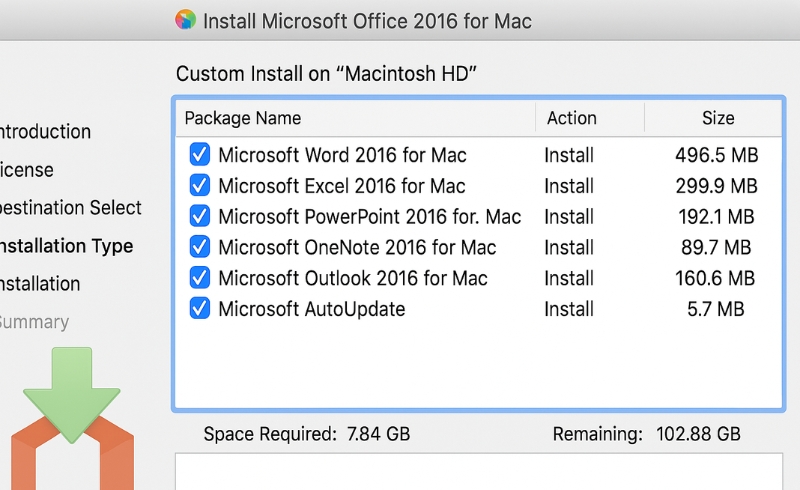This screenshot has width=800, height=490.
Task: Click the Summary step in sidebar
Action: pos(34,322)
